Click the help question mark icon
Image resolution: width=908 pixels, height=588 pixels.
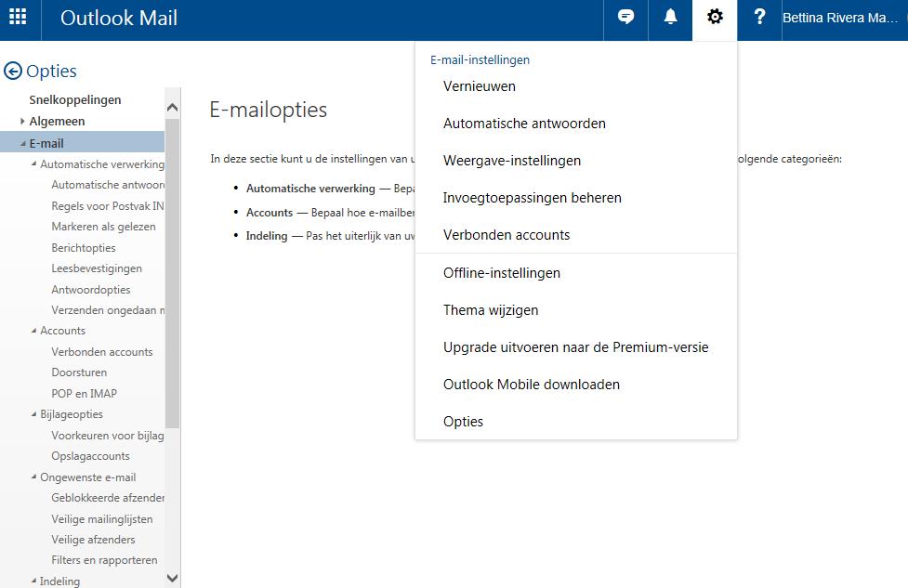point(759,18)
